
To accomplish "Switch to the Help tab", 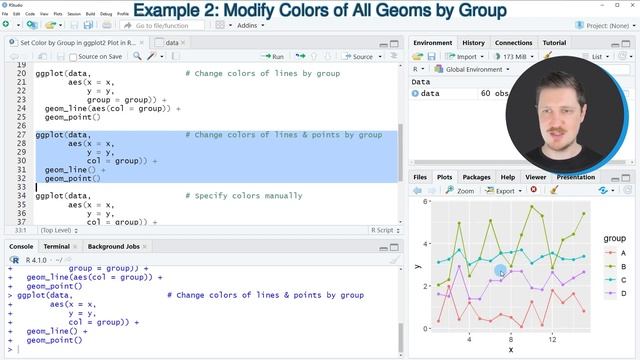I will (x=508, y=177).
